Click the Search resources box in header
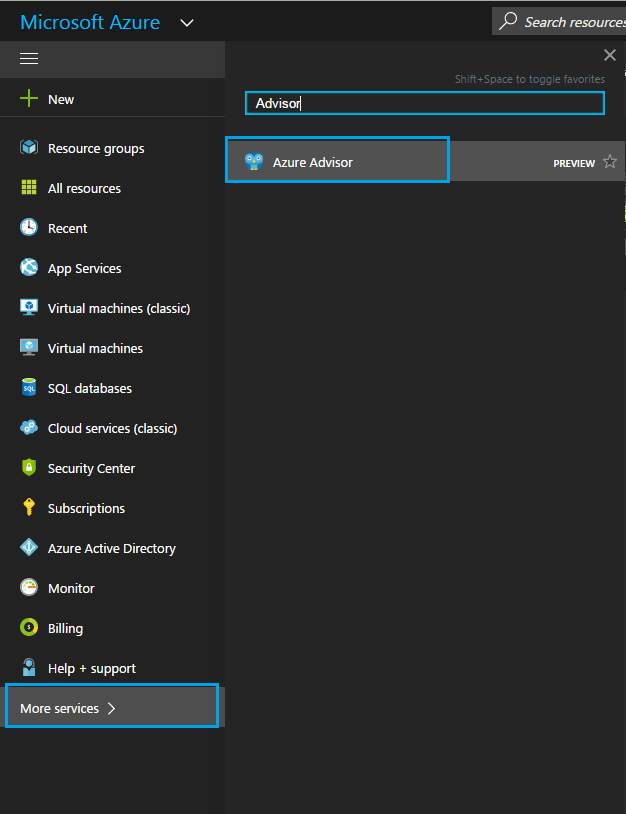This screenshot has height=814, width=626. 565,22
